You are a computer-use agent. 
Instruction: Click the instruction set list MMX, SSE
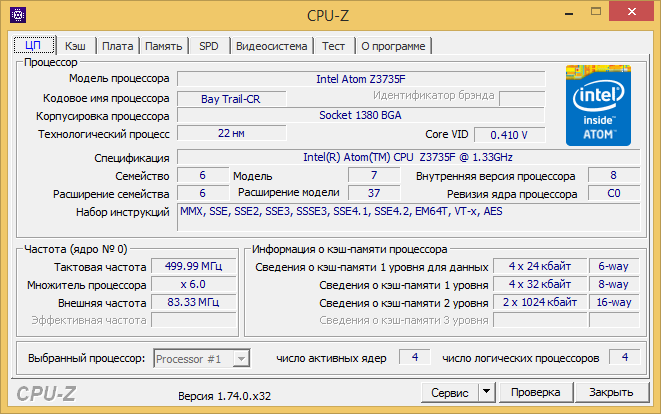[408, 217]
